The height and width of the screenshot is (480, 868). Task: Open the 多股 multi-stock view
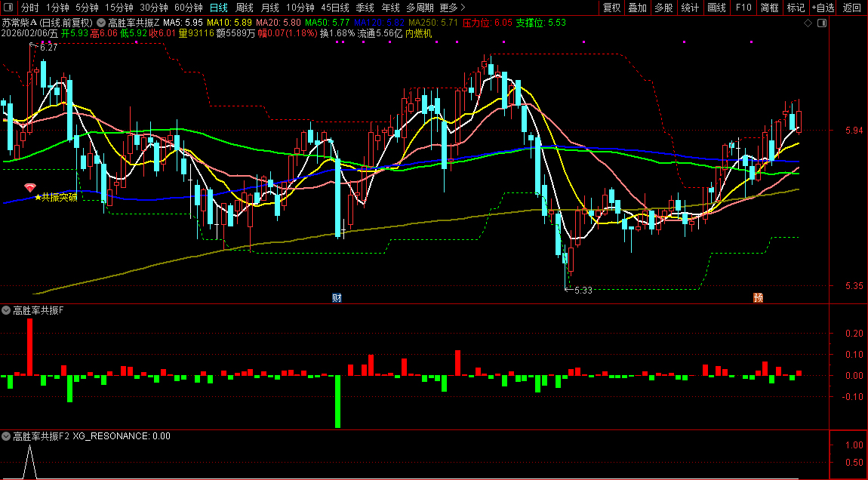point(663,8)
